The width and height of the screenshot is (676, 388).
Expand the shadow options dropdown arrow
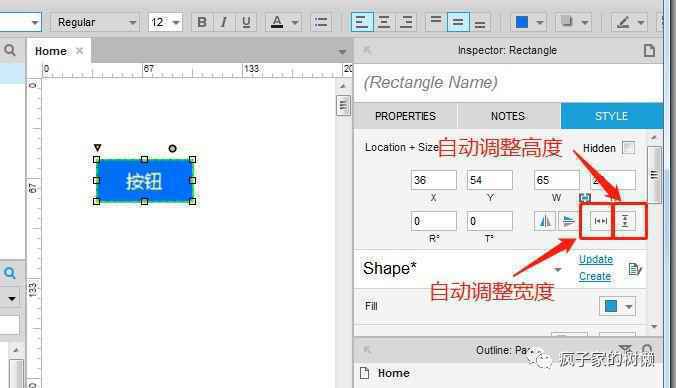585,22
